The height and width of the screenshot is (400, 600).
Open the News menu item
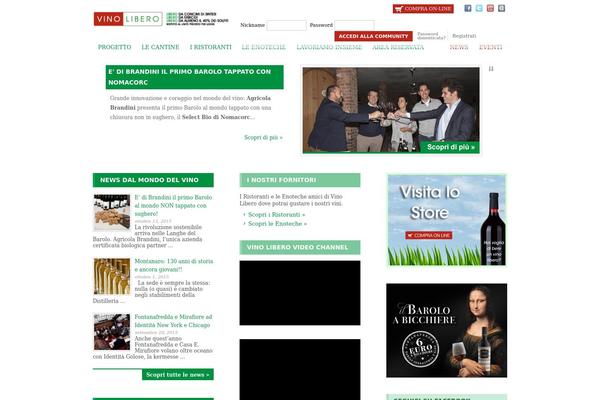click(459, 47)
